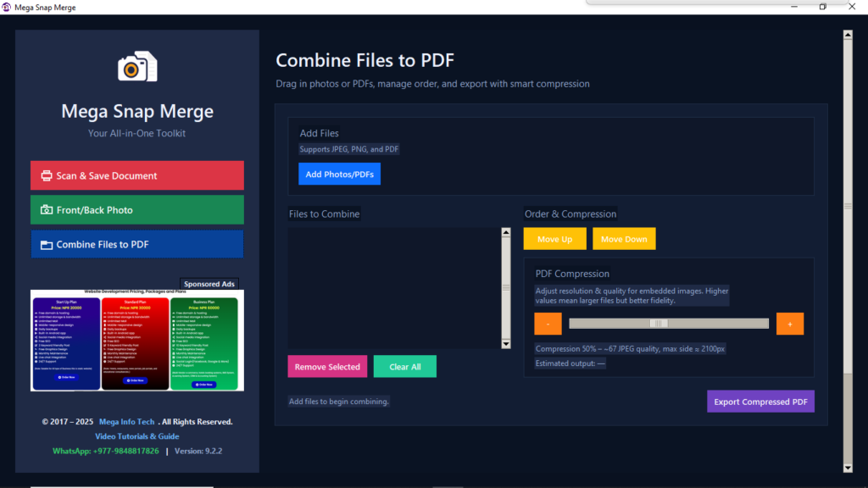Switch to Scan & Save Document section
This screenshot has width=868, height=488.
[136, 175]
